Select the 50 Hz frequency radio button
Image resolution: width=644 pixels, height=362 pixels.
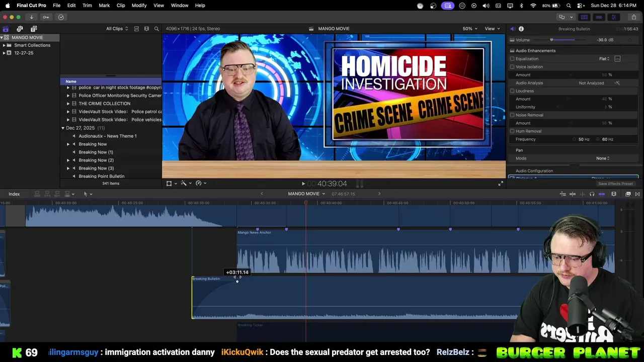(x=575, y=139)
